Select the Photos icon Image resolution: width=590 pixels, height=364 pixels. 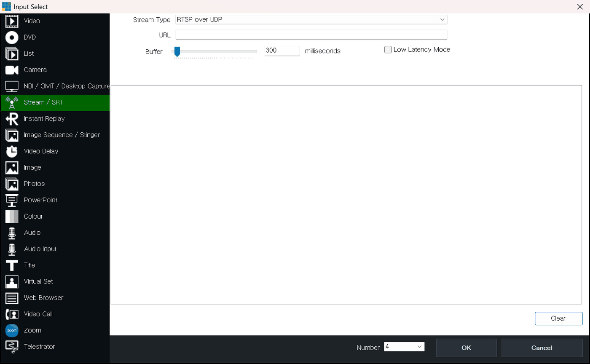(12, 184)
